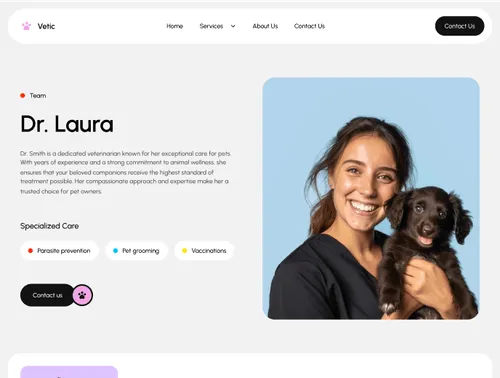
Task: Go to the Home nav link
Action: 175,26
